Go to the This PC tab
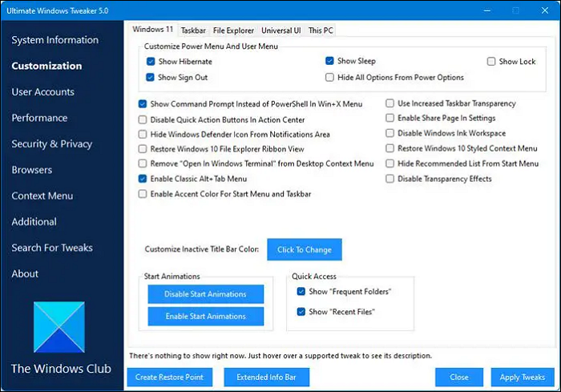 321,30
